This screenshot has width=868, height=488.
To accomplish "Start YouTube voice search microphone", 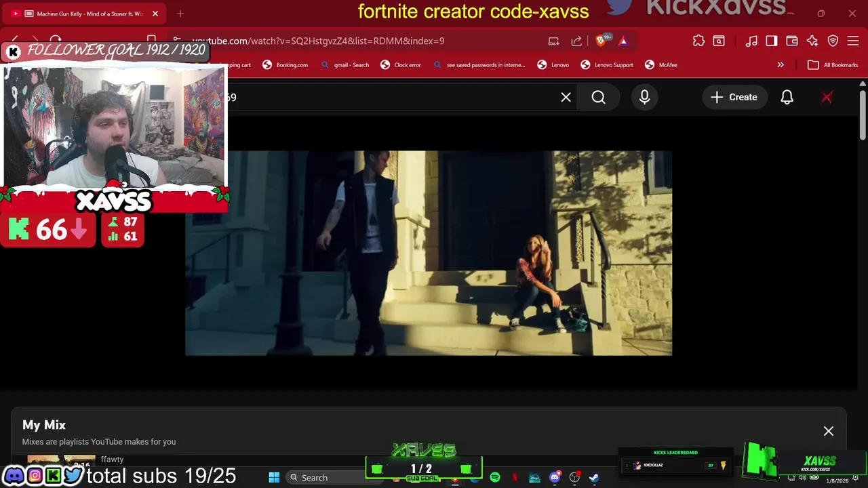I will point(644,98).
